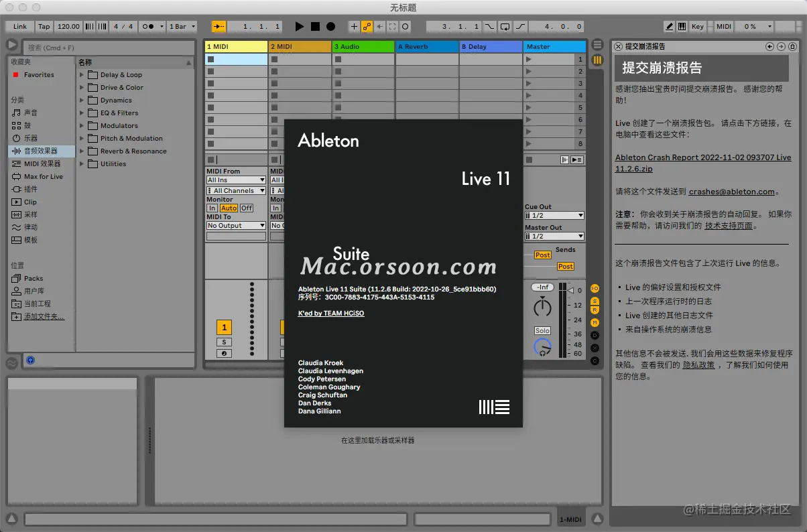Select the Max for Live category
Viewport: 807px width, 532px height.
point(43,176)
